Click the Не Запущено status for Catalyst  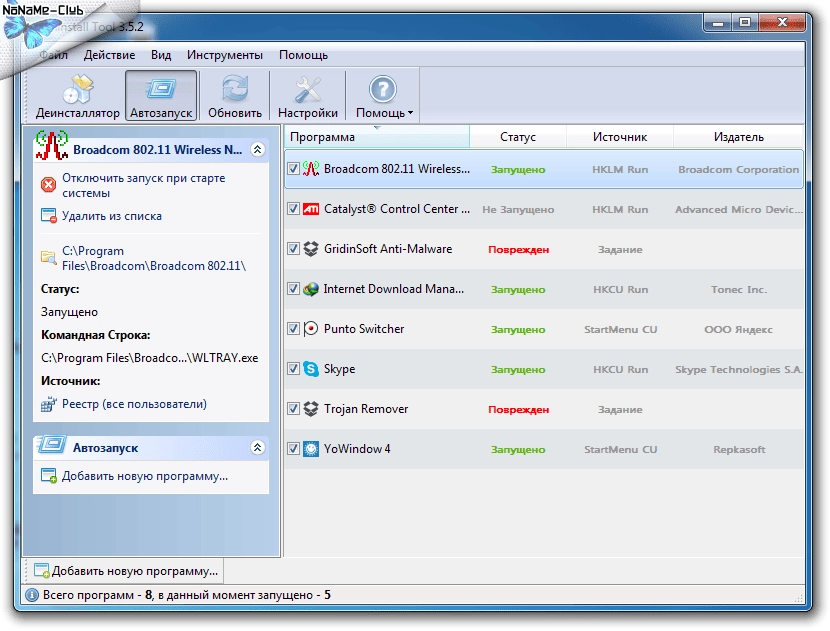pos(518,210)
